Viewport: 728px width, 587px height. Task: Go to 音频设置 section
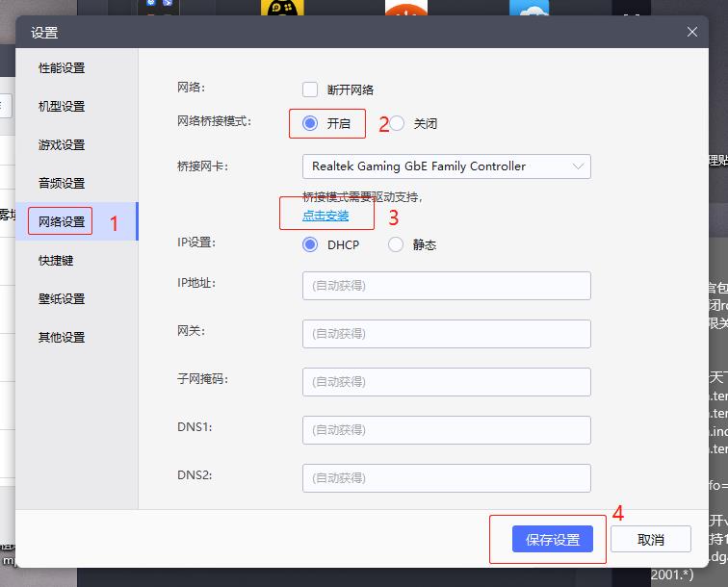point(62,184)
